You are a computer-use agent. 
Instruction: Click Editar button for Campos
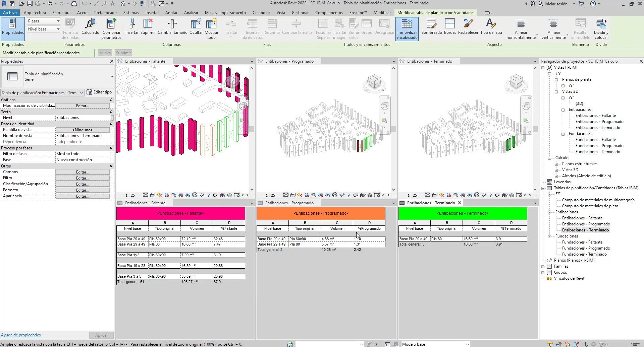[83, 172]
